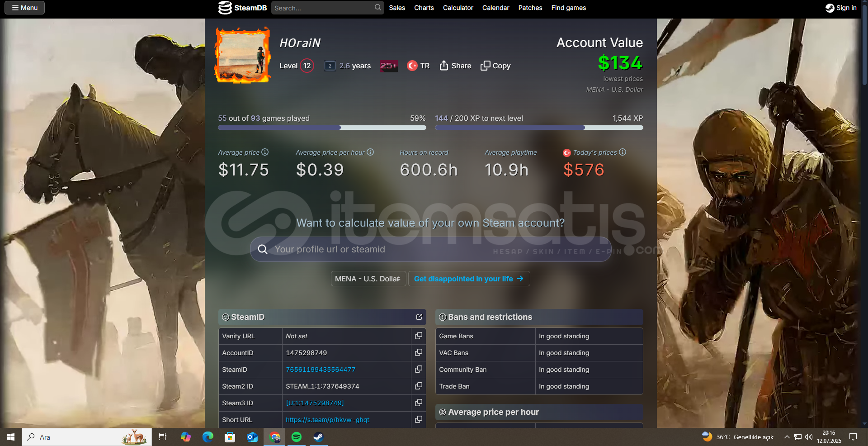Viewport: 868px width, 446px height.
Task: Open the Patches menu item
Action: tap(530, 8)
